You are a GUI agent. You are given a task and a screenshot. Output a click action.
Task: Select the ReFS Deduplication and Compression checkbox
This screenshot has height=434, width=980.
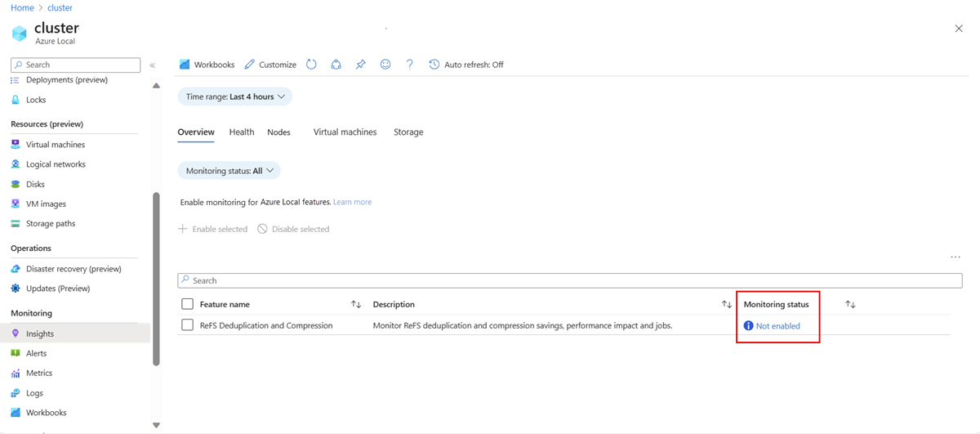[x=187, y=325]
